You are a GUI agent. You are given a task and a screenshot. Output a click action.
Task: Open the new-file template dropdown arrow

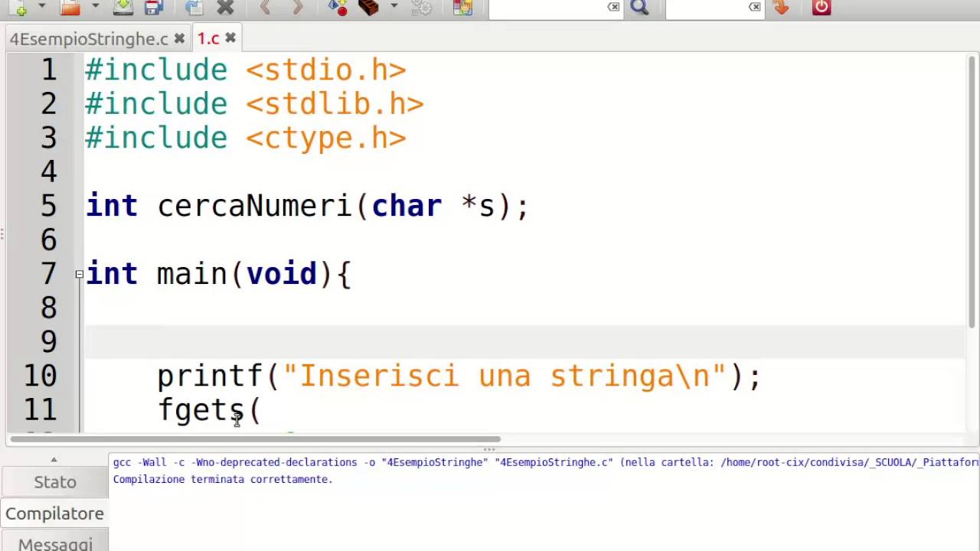pyautogui.click(x=41, y=7)
